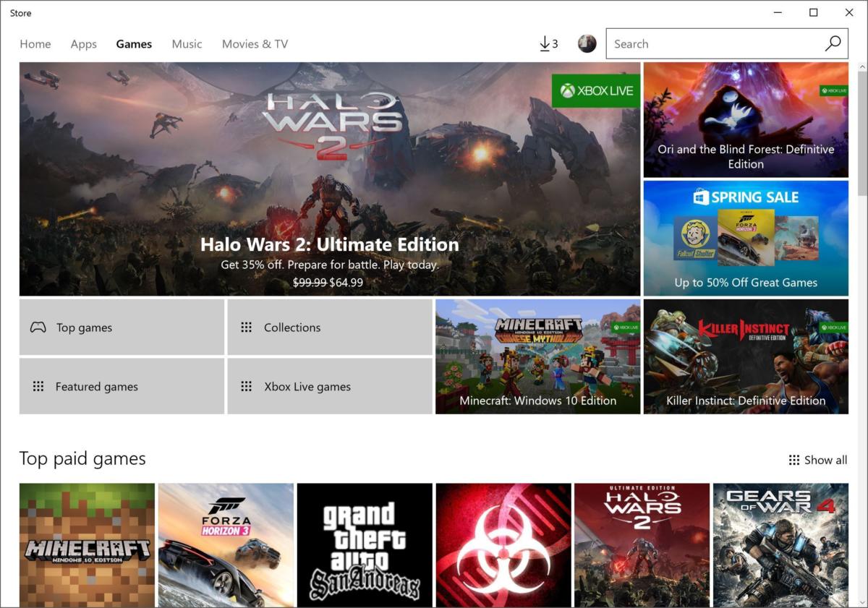The image size is (868, 608).
Task: Click the Halo Wars 2 price $64.99
Action: pos(346,282)
